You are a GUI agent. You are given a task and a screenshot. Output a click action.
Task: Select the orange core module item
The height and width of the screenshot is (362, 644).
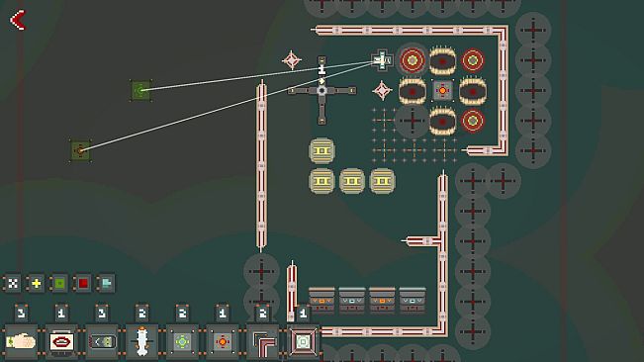point(223,341)
